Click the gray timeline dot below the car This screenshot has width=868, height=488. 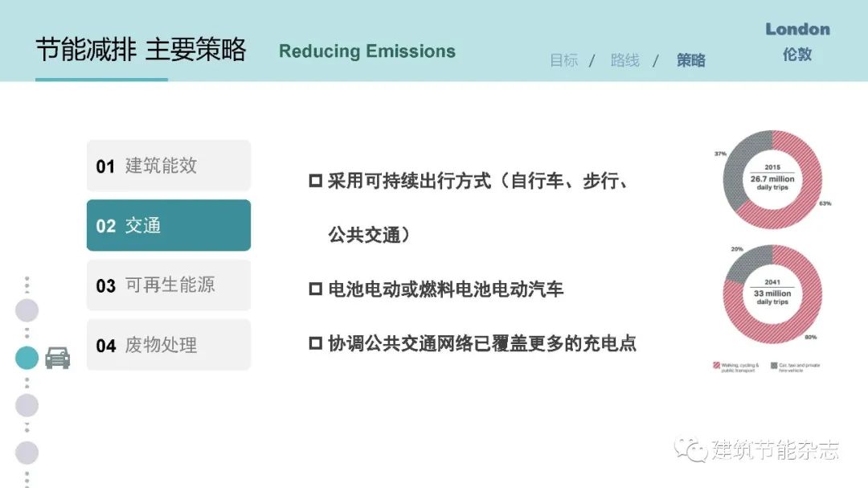(x=27, y=405)
